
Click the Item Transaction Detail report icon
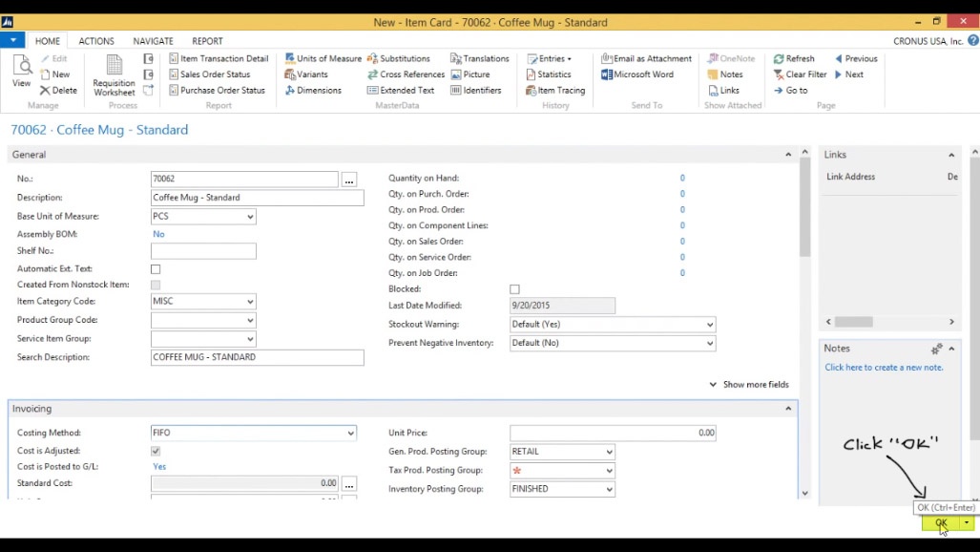(x=175, y=58)
